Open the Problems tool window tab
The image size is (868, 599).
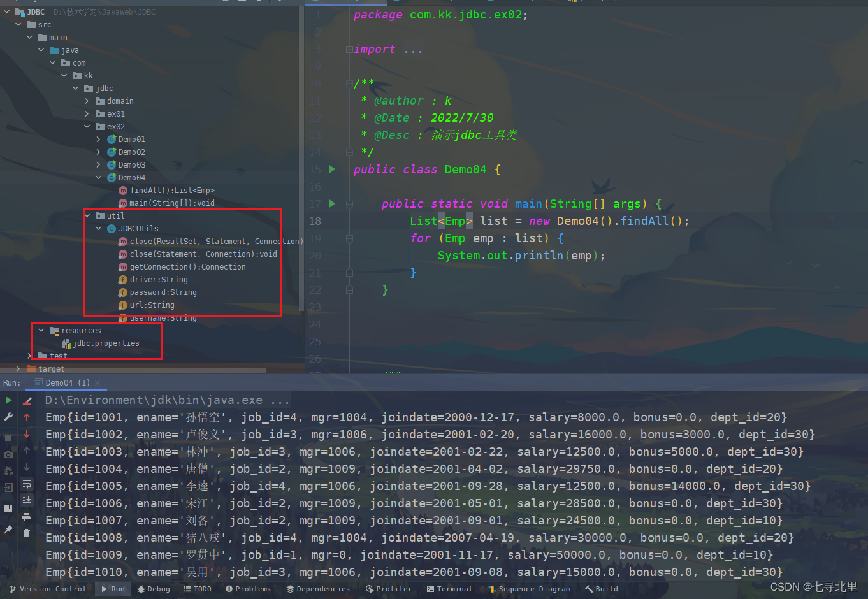248,589
